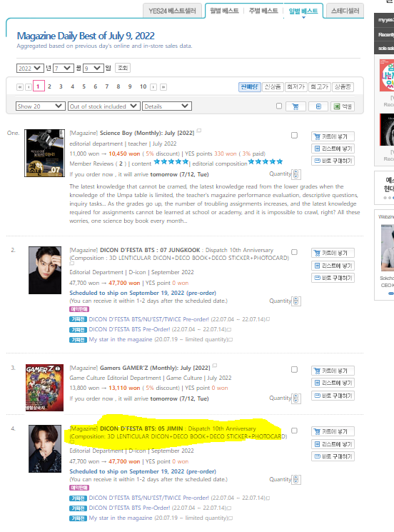394x532 pixels.
Task: Click the Science Boy cover thumbnail
Action: point(44,153)
